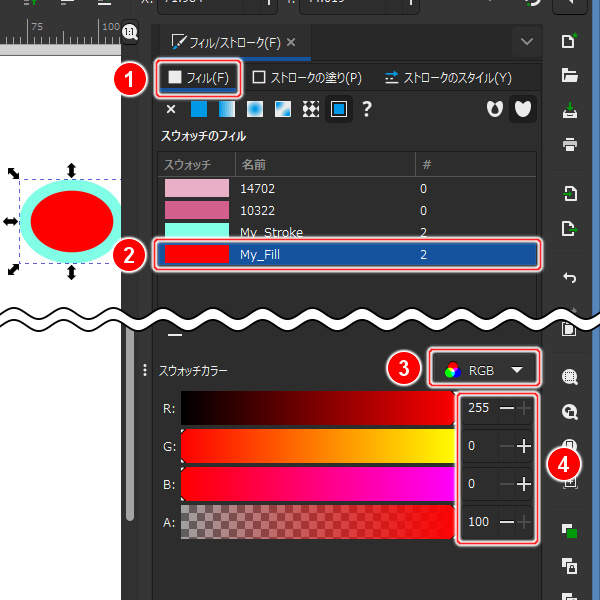Choose linear gradient fill icon

227,109
